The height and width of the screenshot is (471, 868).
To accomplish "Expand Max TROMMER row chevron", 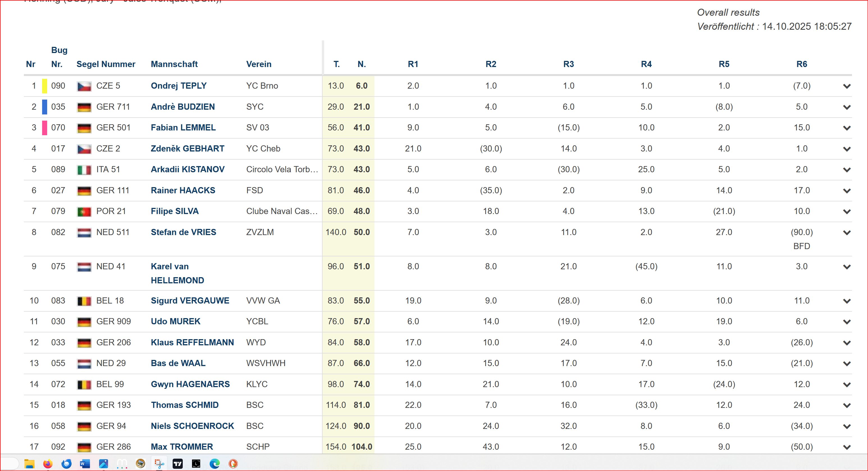I will pos(846,447).
